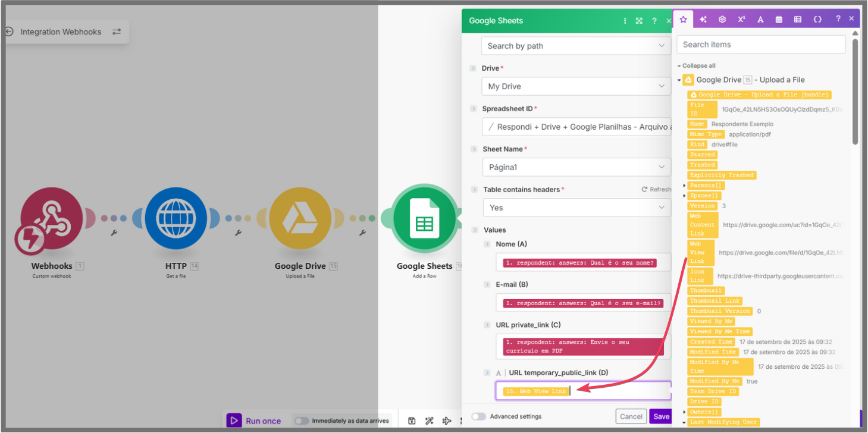Open the custom variables braces tab
The height and width of the screenshot is (433, 868).
pos(817,19)
